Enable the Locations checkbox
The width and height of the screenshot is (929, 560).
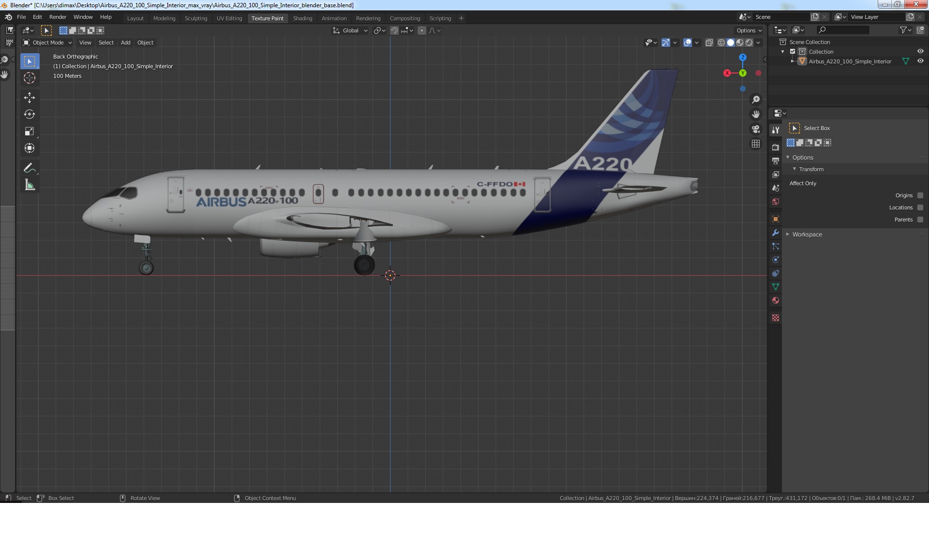(920, 207)
